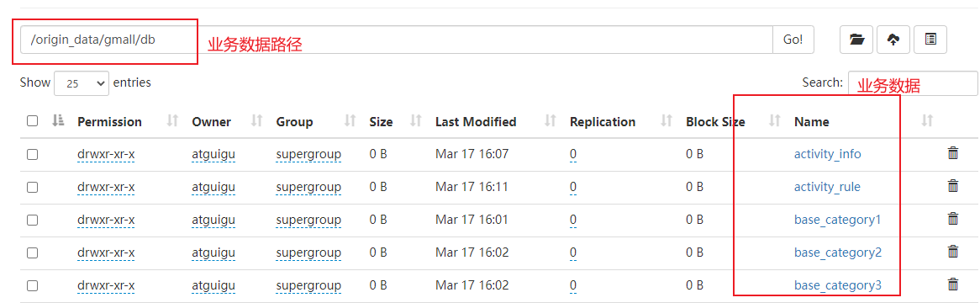Delete the activity_rule directory with trash icon

(953, 186)
